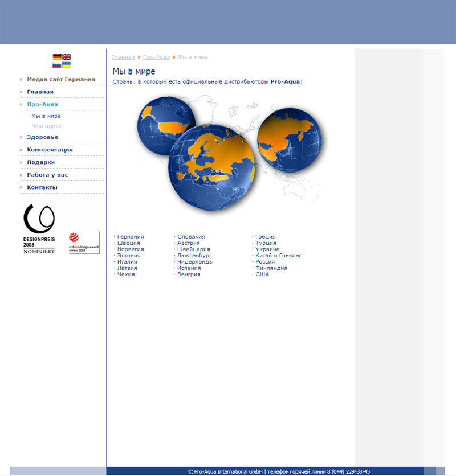The width and height of the screenshot is (456, 476).
Task: Click the North America globe
Action: [x=166, y=125]
